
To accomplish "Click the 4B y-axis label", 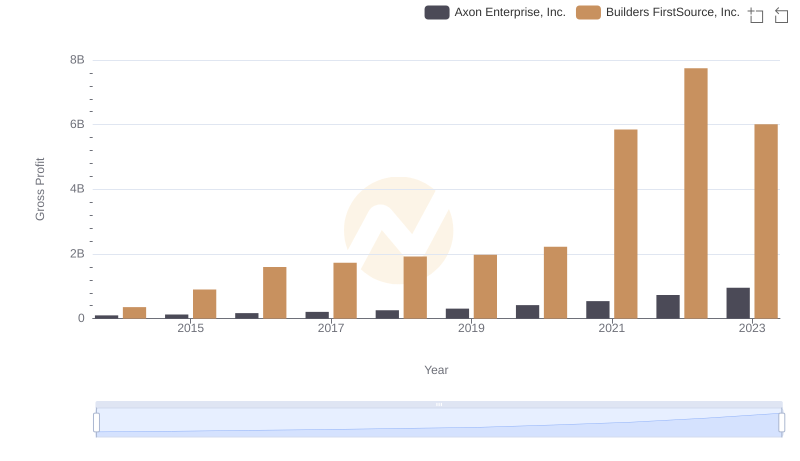I will pyautogui.click(x=77, y=189).
